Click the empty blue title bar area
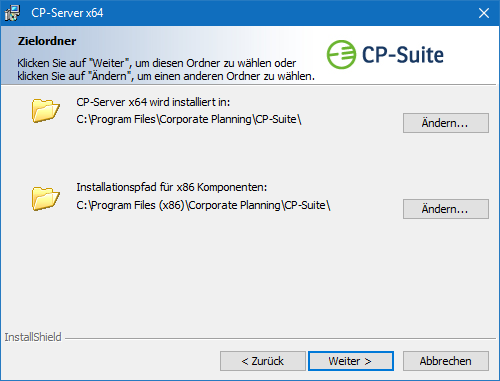Image resolution: width=500 pixels, height=381 pixels. (x=287, y=13)
